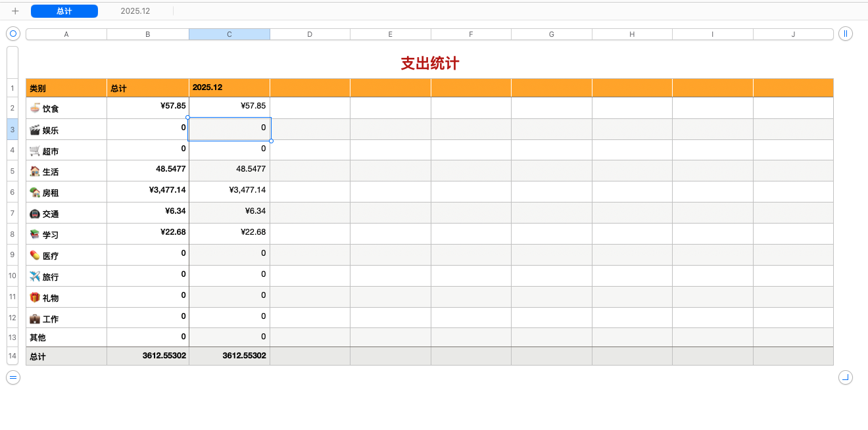Image resolution: width=868 pixels, height=430 pixels.
Task: Click the 礼物 gift icon
Action: click(x=34, y=296)
